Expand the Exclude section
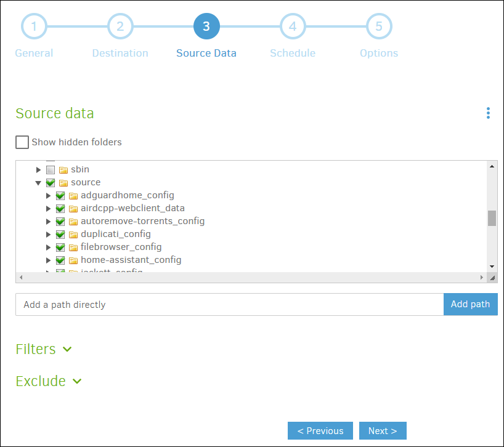 pos(49,381)
